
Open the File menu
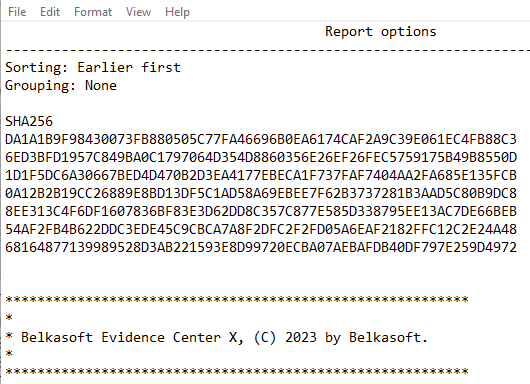coord(17,12)
